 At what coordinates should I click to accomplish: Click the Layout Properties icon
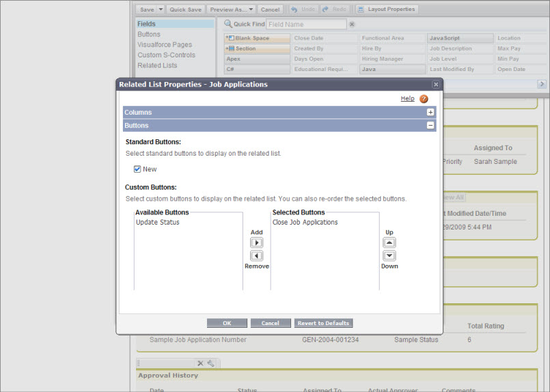[360, 10]
